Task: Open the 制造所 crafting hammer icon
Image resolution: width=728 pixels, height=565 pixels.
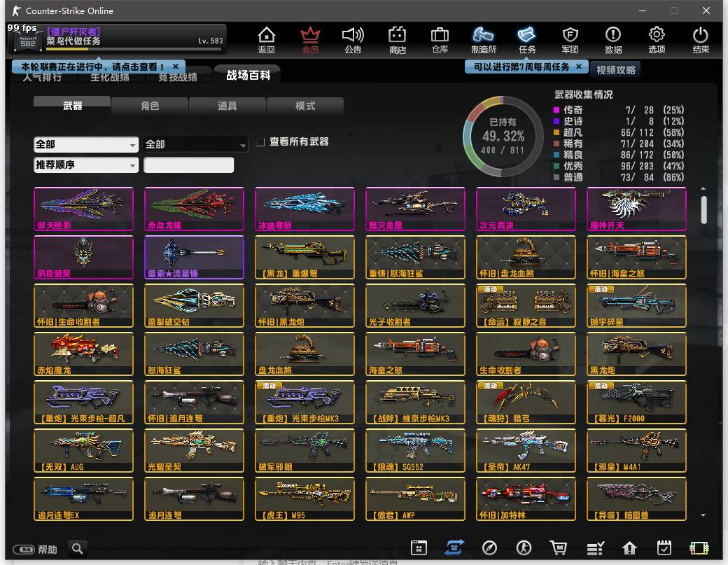Action: (483, 40)
